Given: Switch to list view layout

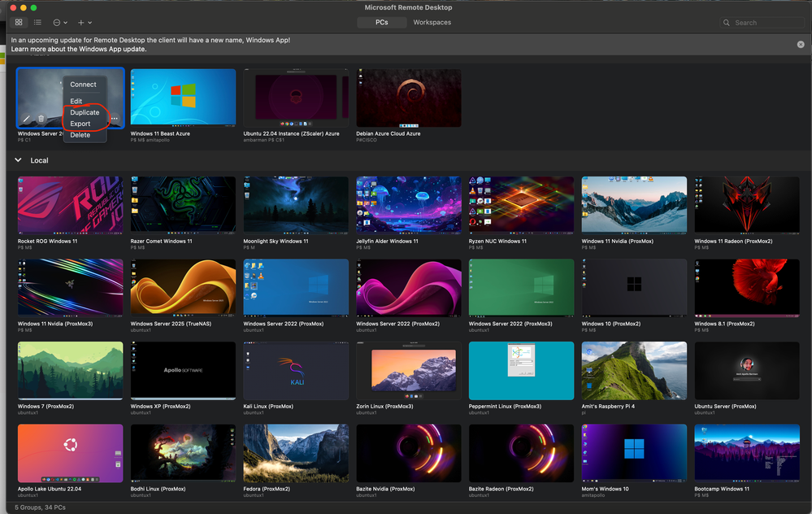Looking at the screenshot, I should click(x=37, y=22).
